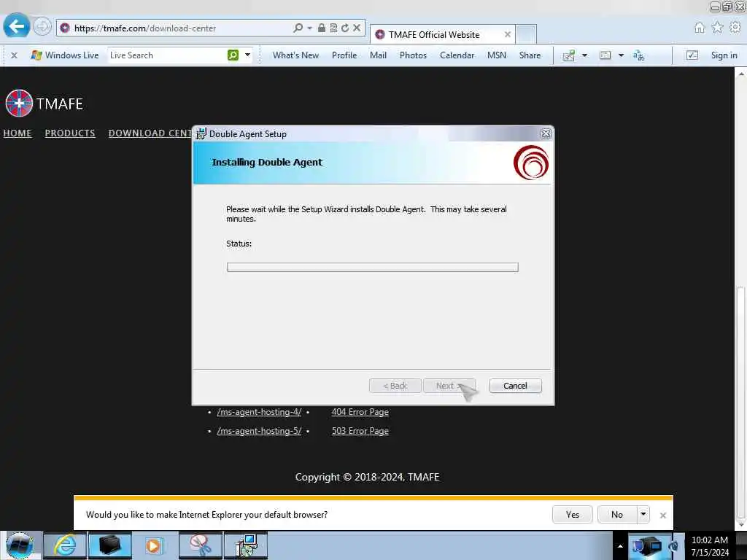
Task: Click the installation progress bar
Action: (x=372, y=267)
